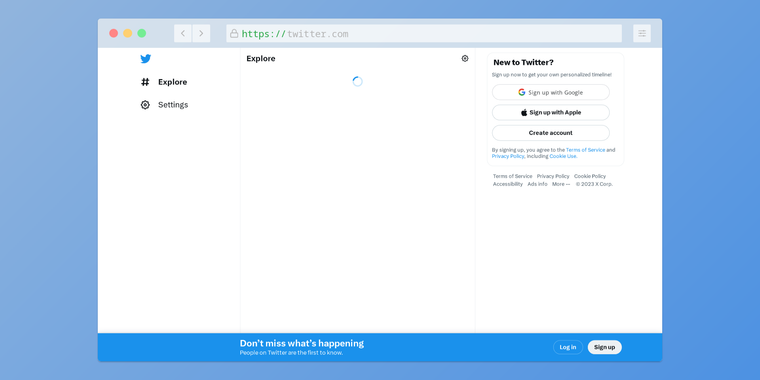This screenshot has height=380, width=760.
Task: Open Terms of Service link in agreement text
Action: pyautogui.click(x=586, y=150)
